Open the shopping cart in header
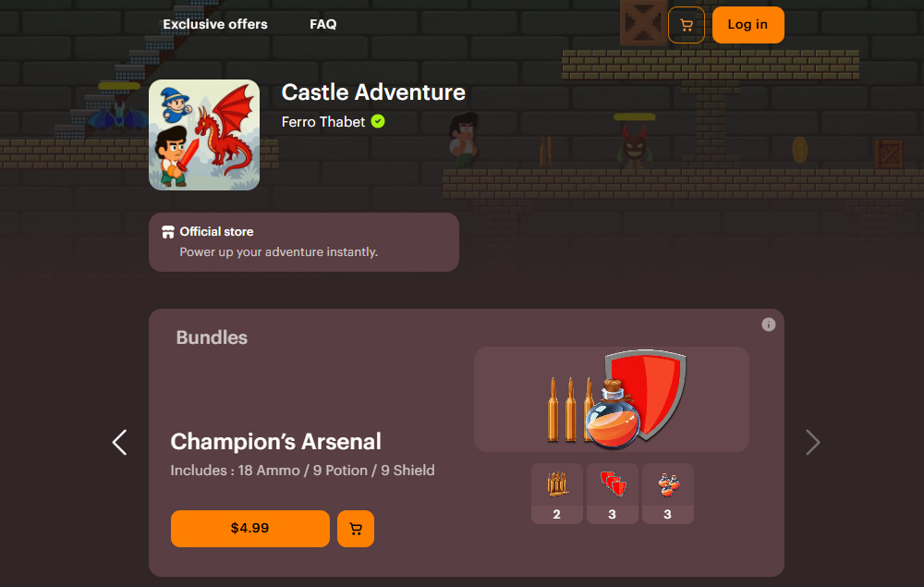 pyautogui.click(x=686, y=25)
